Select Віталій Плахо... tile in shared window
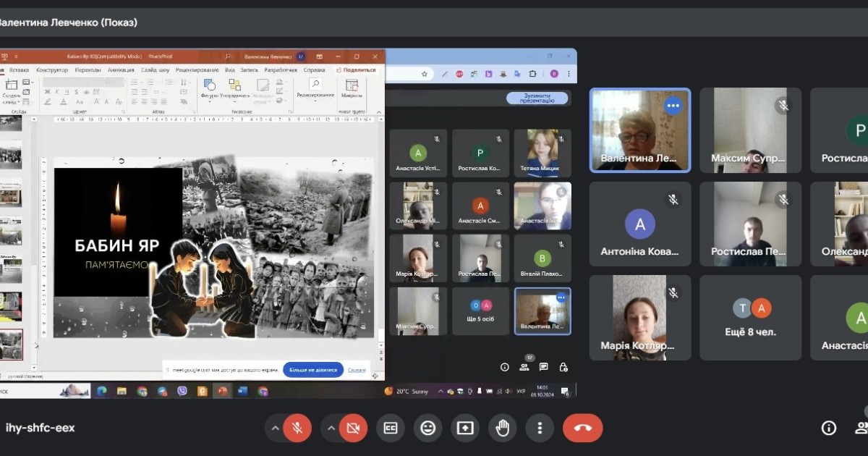The width and height of the screenshot is (868, 456). [542, 258]
